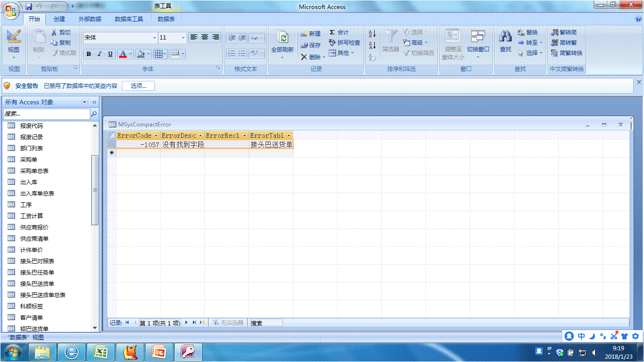
Task: Center align text
Action: pyautogui.click(x=204, y=37)
